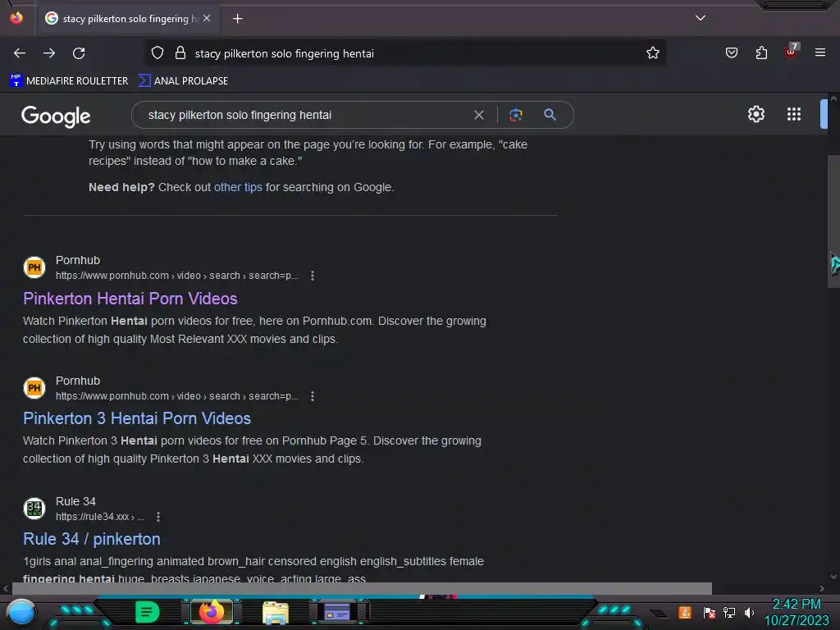This screenshot has width=840, height=630.
Task: Click the text 'Need help?'
Action: coord(121,187)
